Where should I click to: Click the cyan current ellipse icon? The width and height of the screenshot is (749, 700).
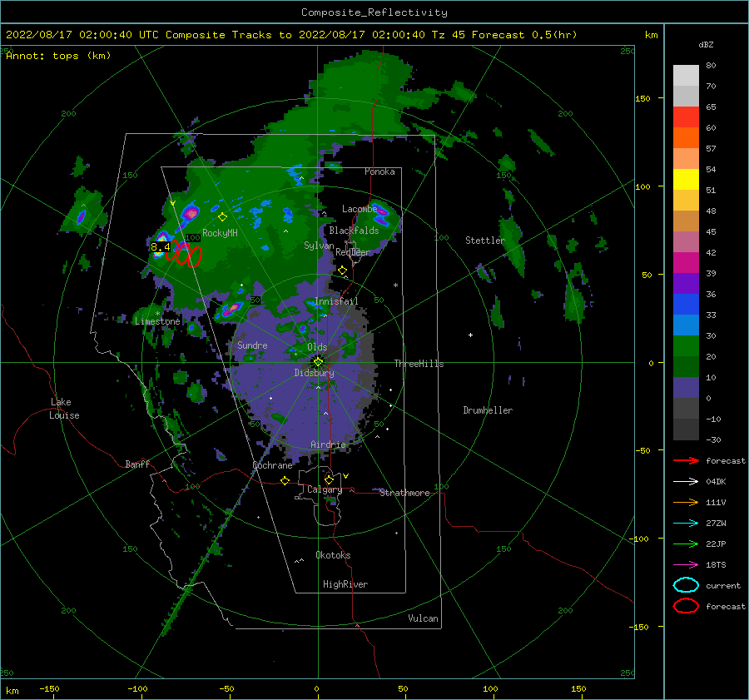click(x=686, y=585)
